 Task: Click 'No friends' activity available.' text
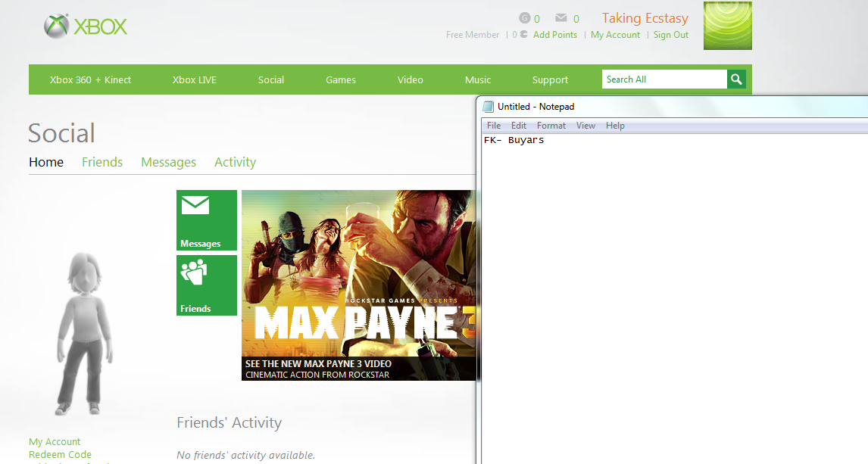click(246, 455)
